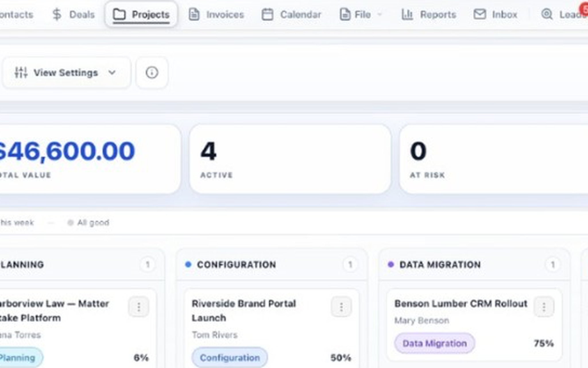Click the Leads search icon

547,14
